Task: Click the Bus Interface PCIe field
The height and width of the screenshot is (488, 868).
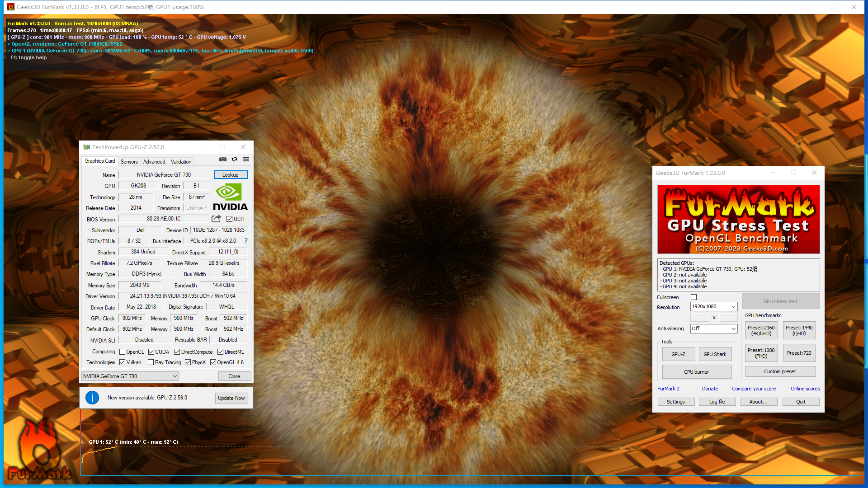Action: 213,241
